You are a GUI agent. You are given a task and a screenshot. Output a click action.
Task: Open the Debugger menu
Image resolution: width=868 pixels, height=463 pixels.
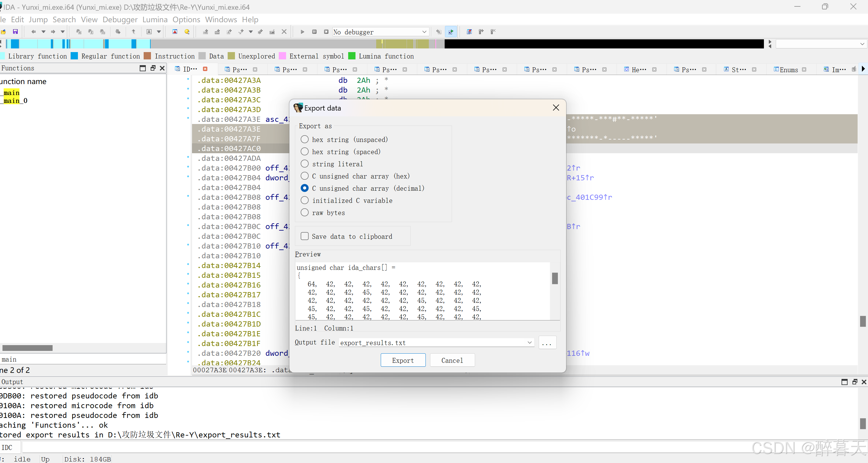click(120, 19)
